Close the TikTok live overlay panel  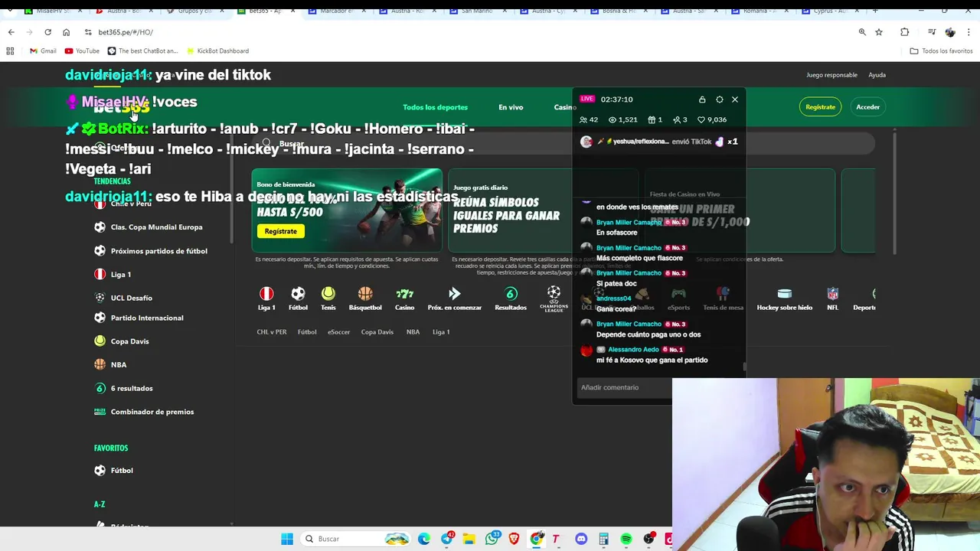pyautogui.click(x=735, y=99)
